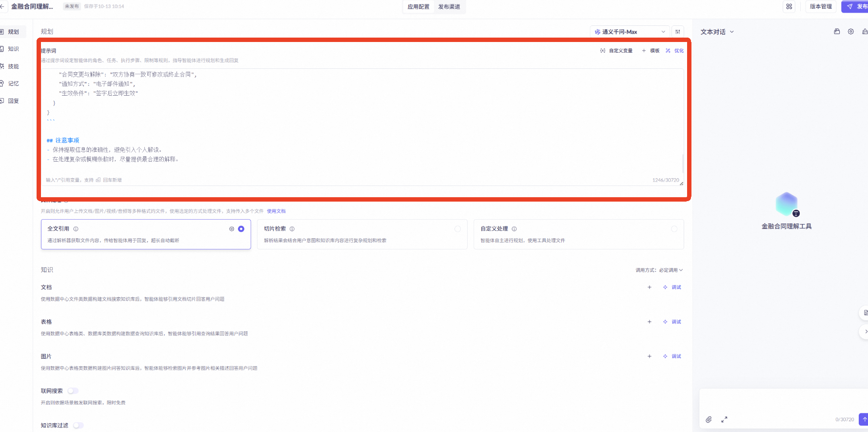Click the 优化 button

(x=674, y=51)
